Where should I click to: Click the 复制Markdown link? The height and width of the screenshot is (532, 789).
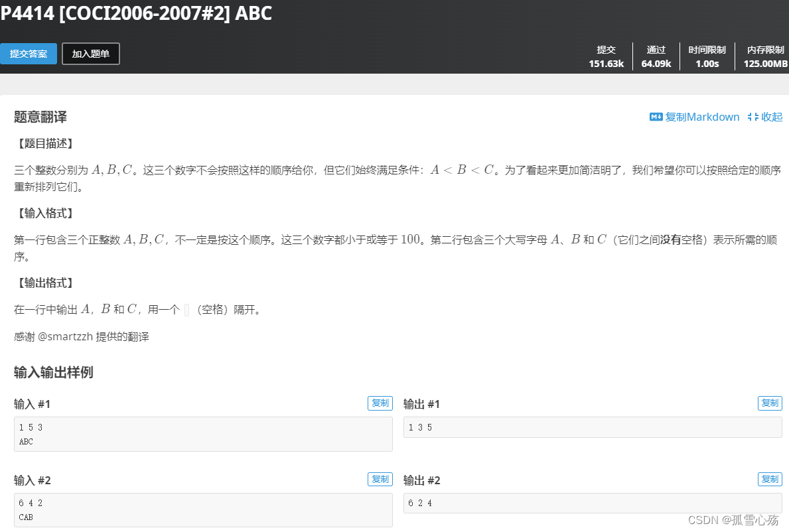pyautogui.click(x=702, y=117)
